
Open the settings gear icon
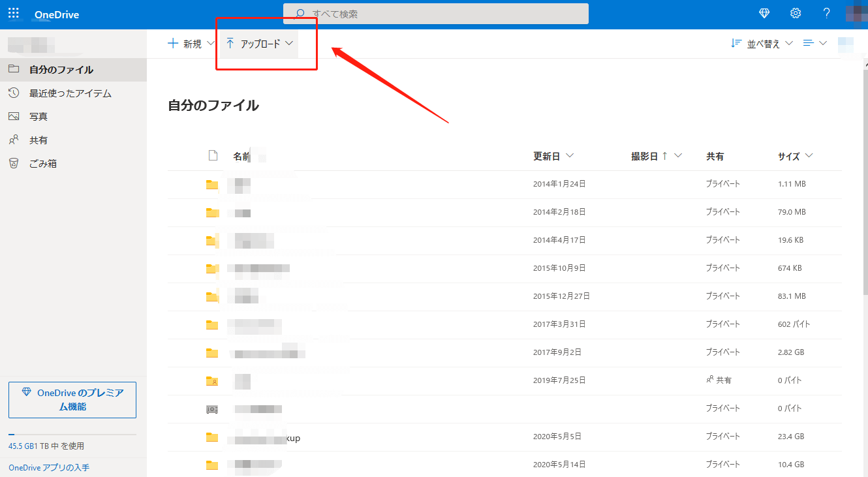coord(796,14)
